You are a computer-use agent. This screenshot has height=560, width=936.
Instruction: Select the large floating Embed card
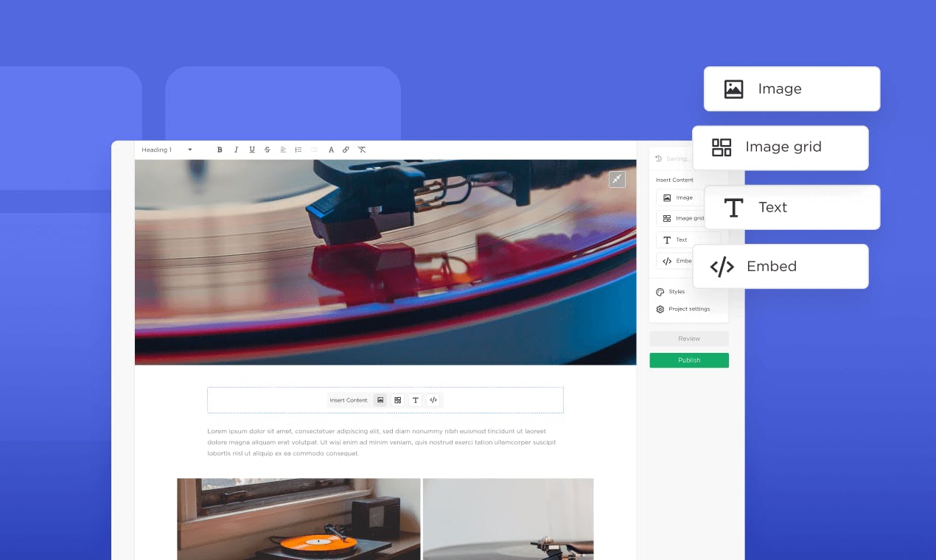[780, 266]
